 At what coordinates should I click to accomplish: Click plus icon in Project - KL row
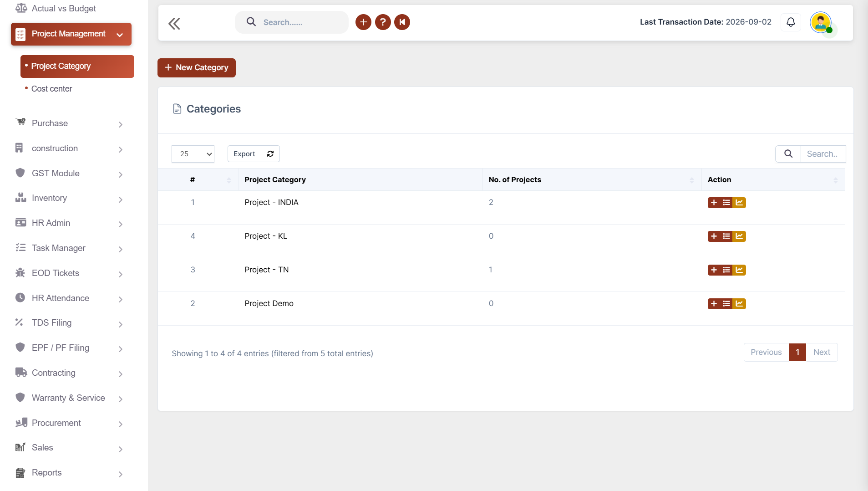(714, 236)
